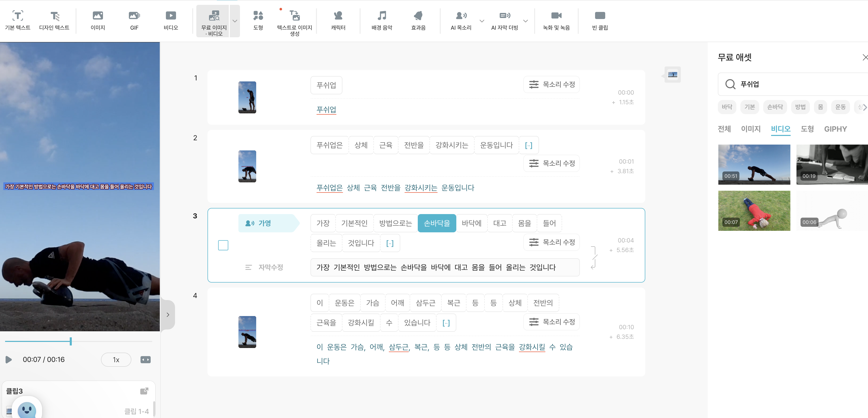Viewport: 868px width, 418px height.
Task: Select clip 4 thumbnail image
Action: (247, 332)
